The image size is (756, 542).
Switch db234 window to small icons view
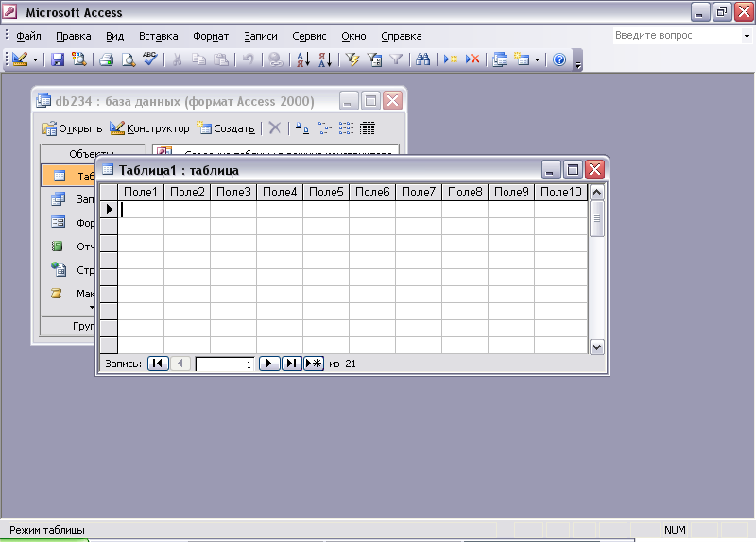(324, 128)
